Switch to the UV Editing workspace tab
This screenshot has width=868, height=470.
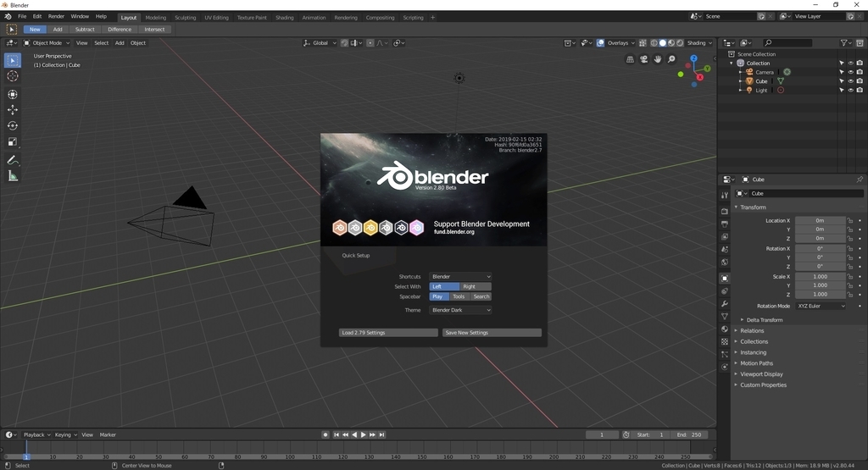(x=216, y=18)
